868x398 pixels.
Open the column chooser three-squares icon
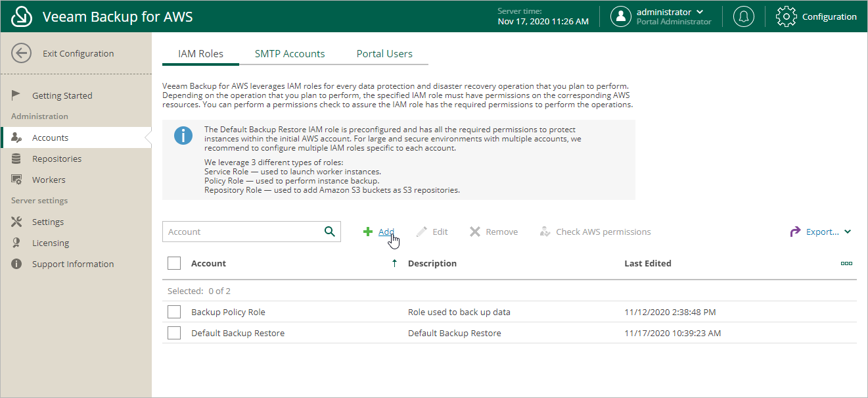click(846, 263)
